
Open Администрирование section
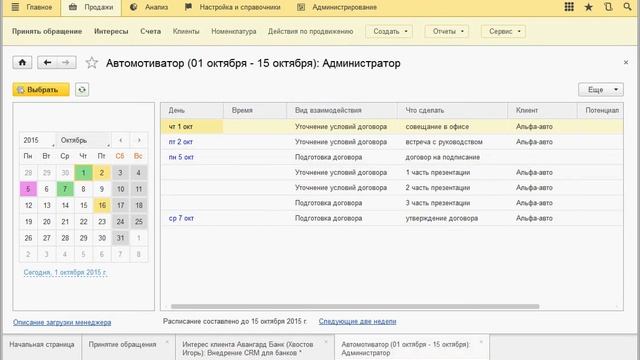tap(337, 7)
